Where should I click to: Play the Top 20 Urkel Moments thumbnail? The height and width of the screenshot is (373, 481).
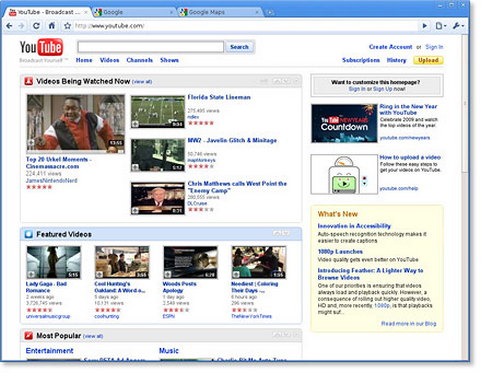[76, 124]
